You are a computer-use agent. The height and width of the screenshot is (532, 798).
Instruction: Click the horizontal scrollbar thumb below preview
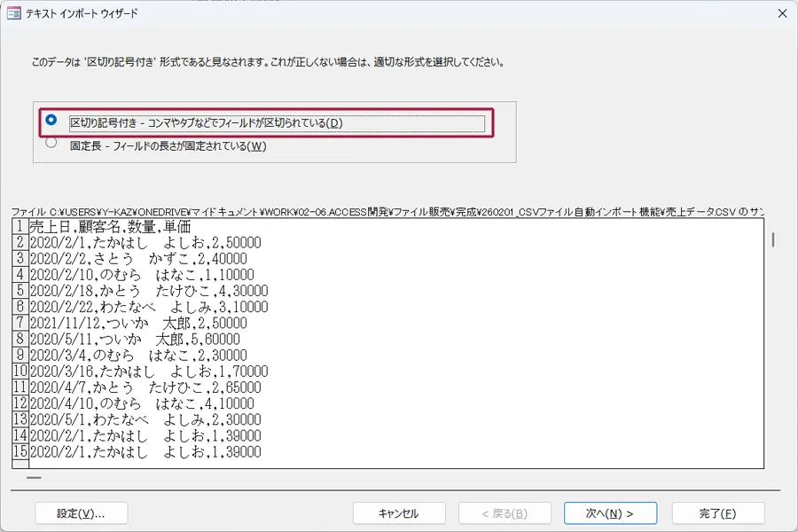pyautogui.click(x=34, y=478)
